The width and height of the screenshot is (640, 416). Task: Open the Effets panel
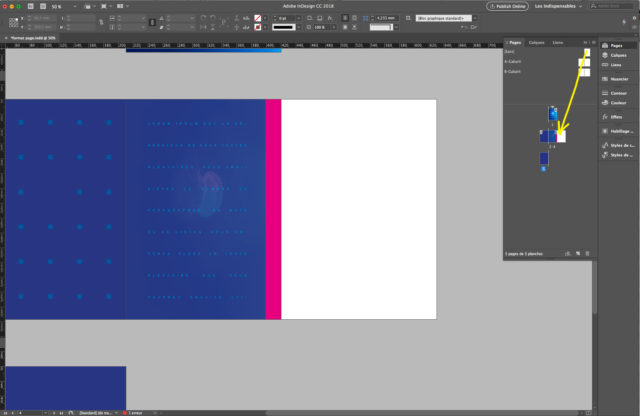click(x=615, y=117)
